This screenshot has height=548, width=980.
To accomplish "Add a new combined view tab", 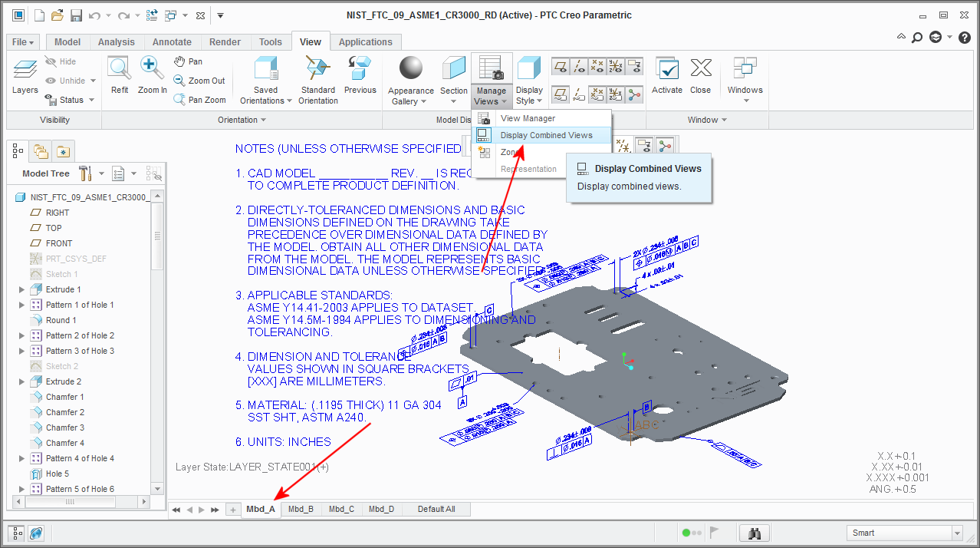I will [233, 510].
